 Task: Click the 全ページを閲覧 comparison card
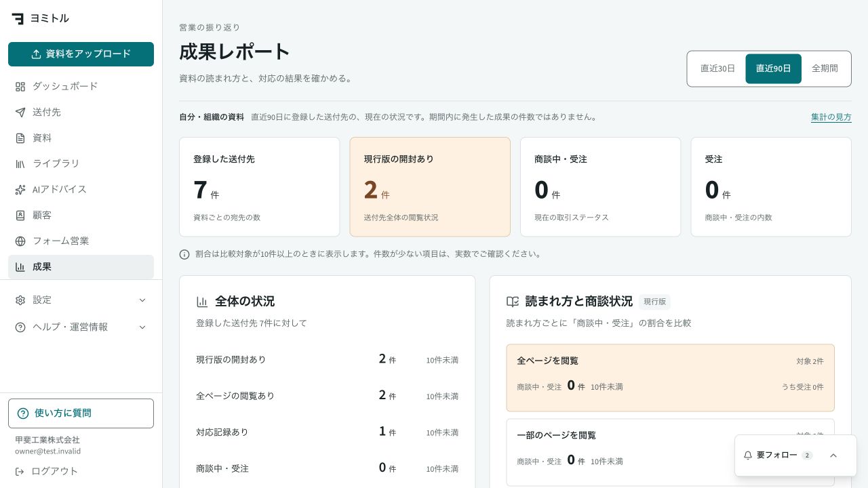[x=670, y=378]
